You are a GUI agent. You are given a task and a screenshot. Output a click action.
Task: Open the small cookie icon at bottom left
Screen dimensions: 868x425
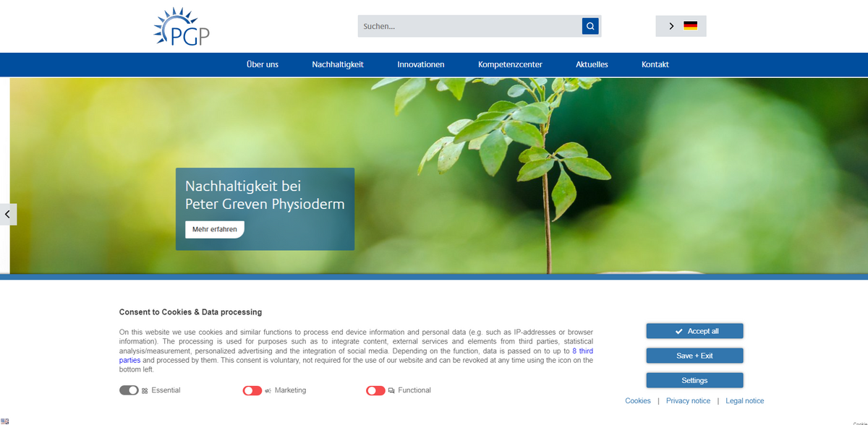tap(4, 421)
